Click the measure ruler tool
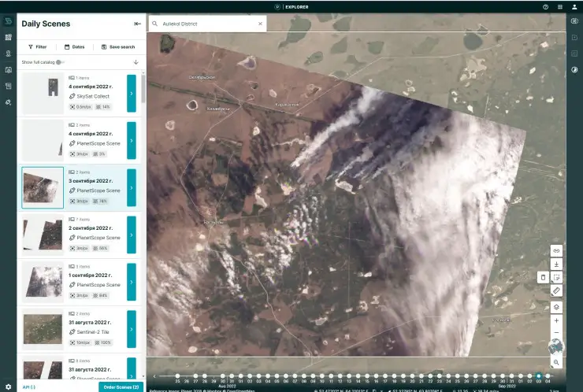The height and width of the screenshot is (392, 583). coord(556,291)
